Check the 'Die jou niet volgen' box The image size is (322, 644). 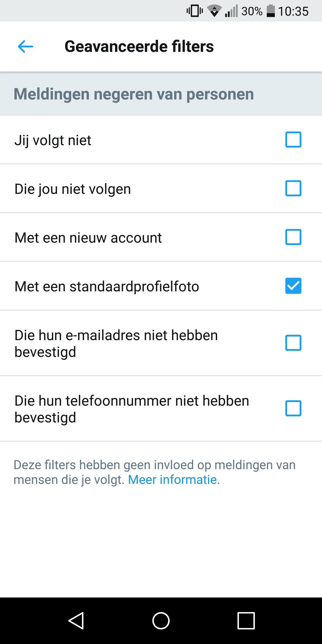click(x=293, y=188)
